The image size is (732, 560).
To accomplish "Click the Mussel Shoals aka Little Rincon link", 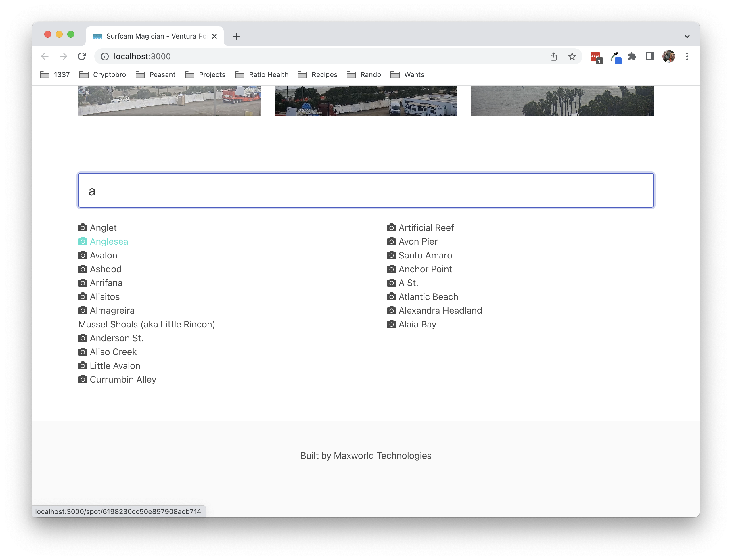I will point(147,324).
